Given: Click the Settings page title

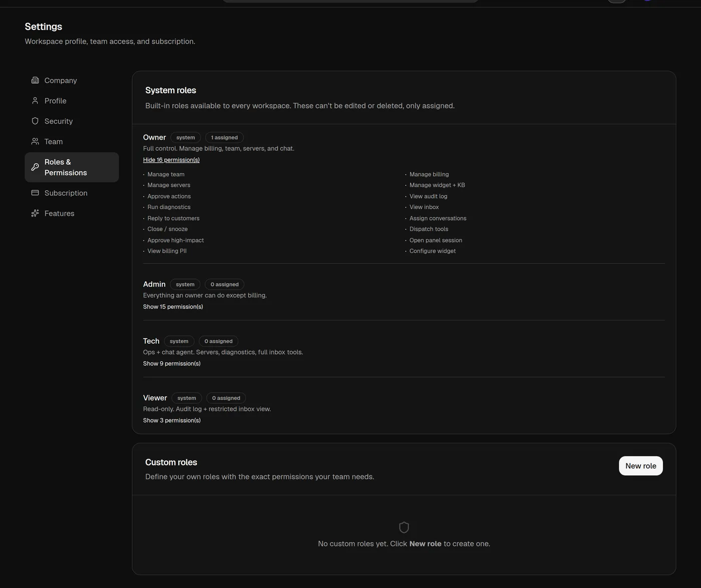Looking at the screenshot, I should click(44, 27).
